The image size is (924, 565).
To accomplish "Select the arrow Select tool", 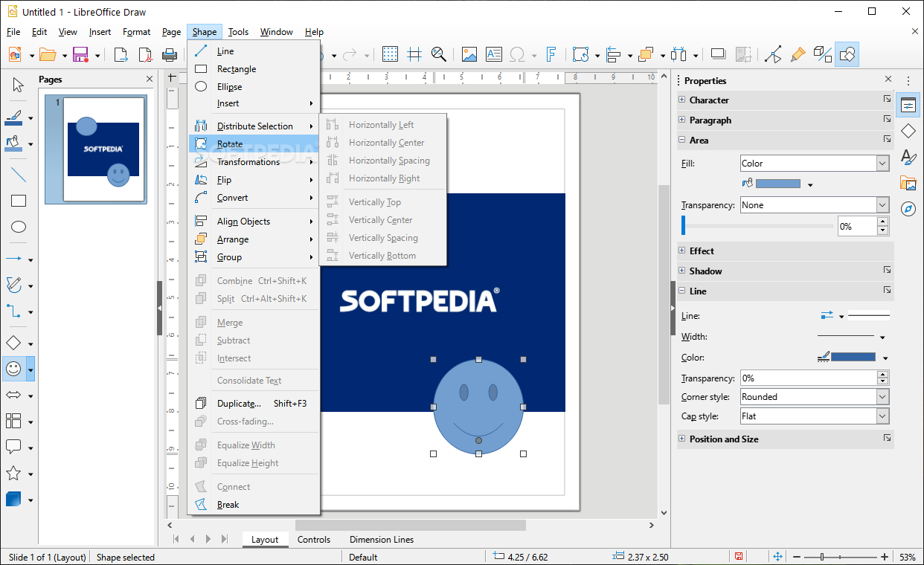I will click(18, 85).
